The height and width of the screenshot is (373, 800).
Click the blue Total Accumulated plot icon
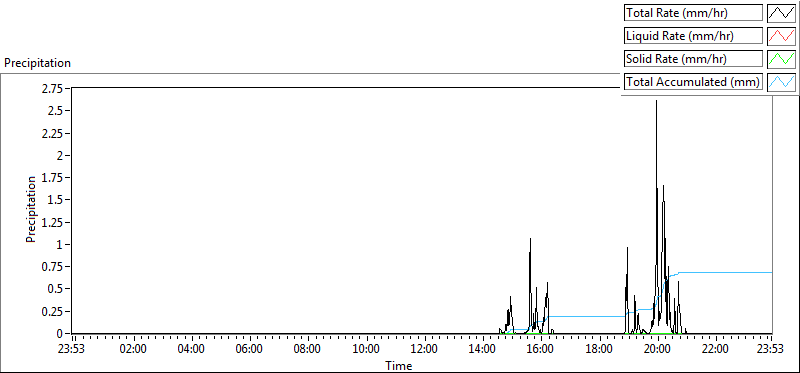[781, 81]
